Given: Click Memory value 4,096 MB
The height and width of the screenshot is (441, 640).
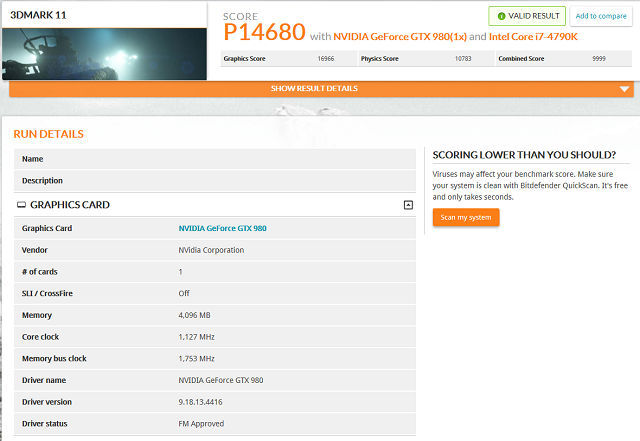Looking at the screenshot, I should 194,315.
